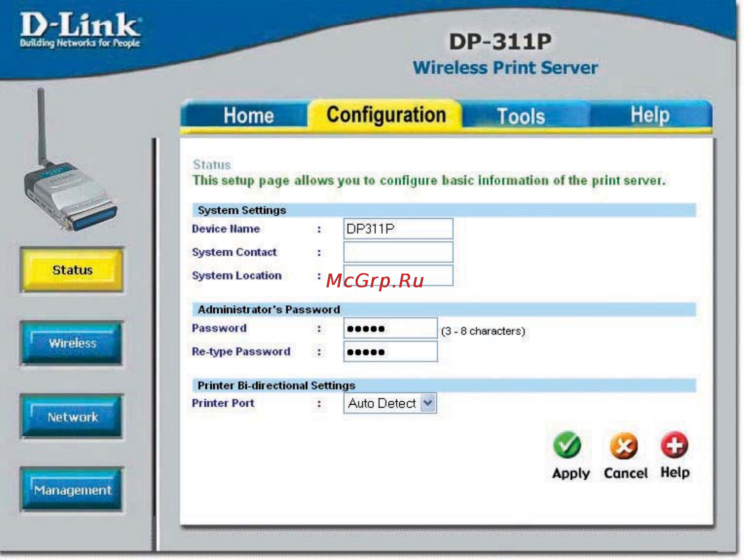Open the Help tab in top navigation
The image size is (744, 560).
coord(650,115)
